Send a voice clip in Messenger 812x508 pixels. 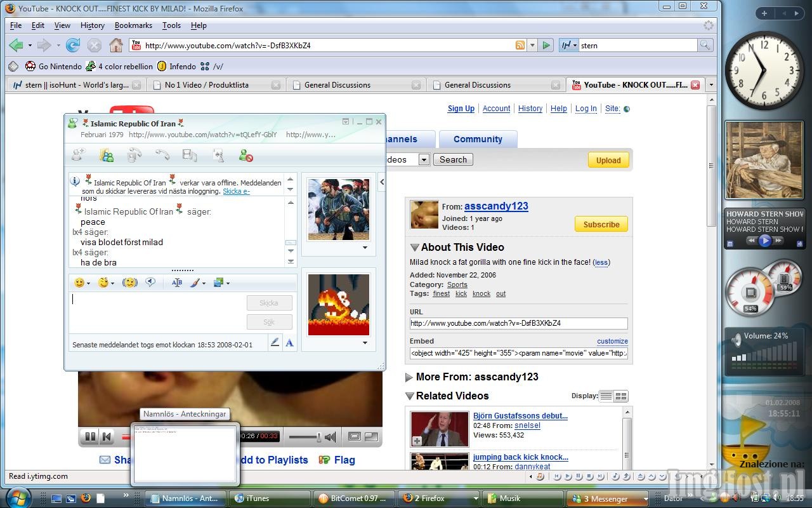pyautogui.click(x=151, y=283)
